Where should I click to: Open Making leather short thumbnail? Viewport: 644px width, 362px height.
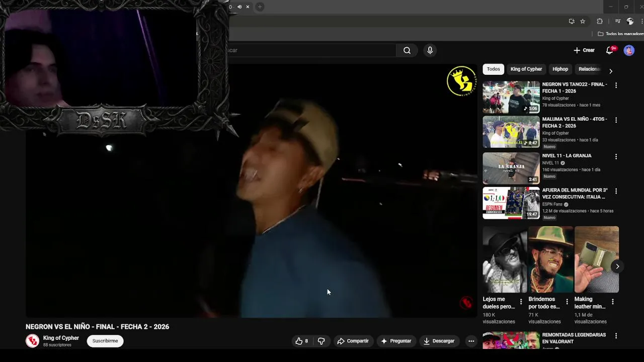pyautogui.click(x=597, y=259)
